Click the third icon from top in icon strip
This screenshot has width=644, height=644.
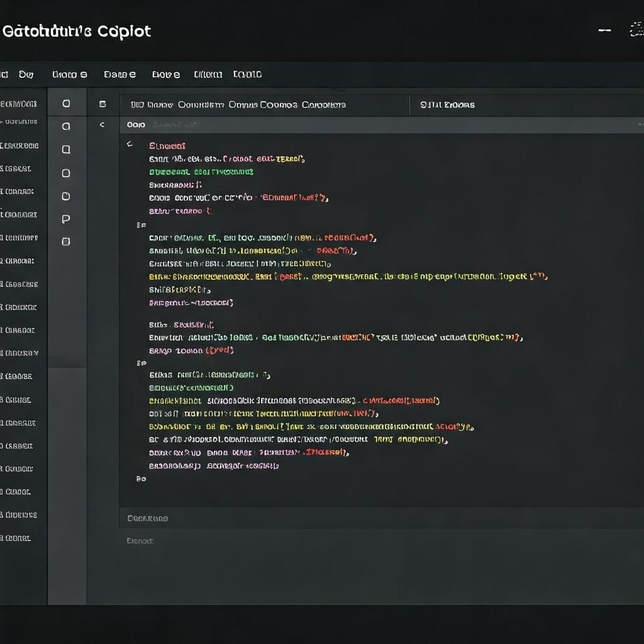(66, 150)
